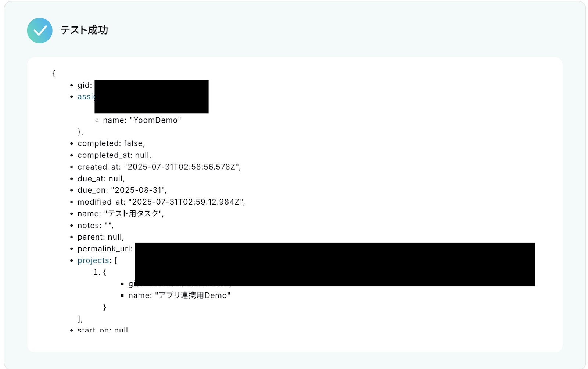Click the modified_at timestamp entry

pos(161,202)
